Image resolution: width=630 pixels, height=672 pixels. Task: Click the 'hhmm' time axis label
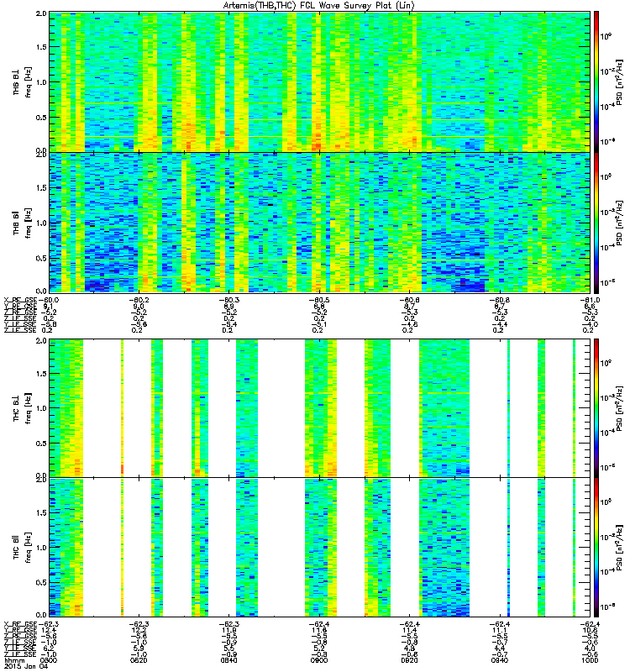pyautogui.click(x=13, y=660)
